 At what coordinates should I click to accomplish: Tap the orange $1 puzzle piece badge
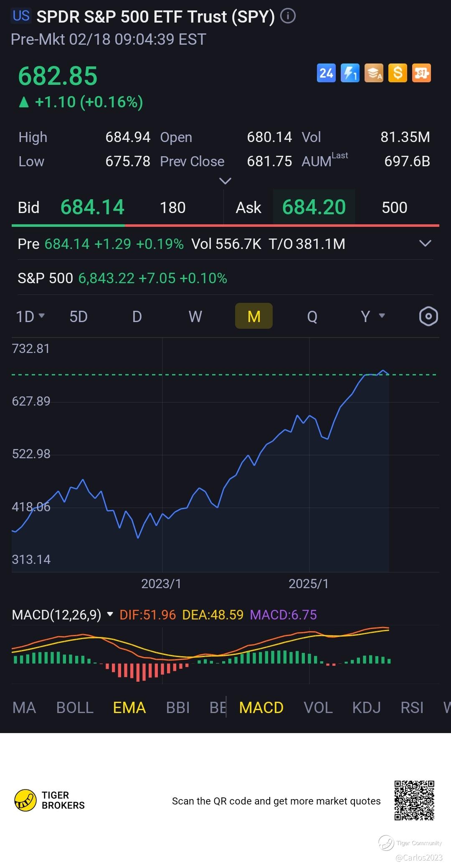click(421, 74)
